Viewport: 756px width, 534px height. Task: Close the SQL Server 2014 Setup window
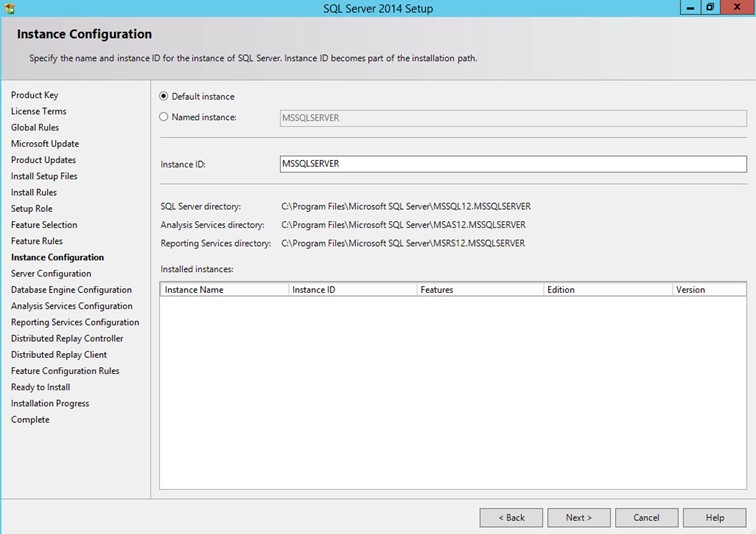(735, 8)
